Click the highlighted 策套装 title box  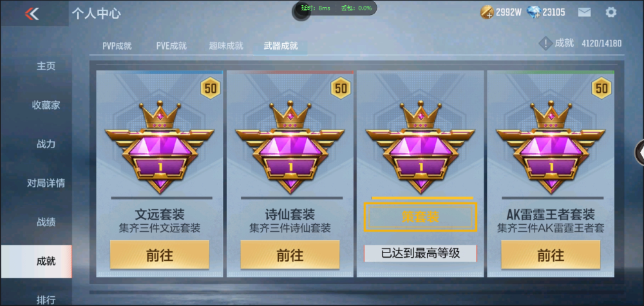420,217
